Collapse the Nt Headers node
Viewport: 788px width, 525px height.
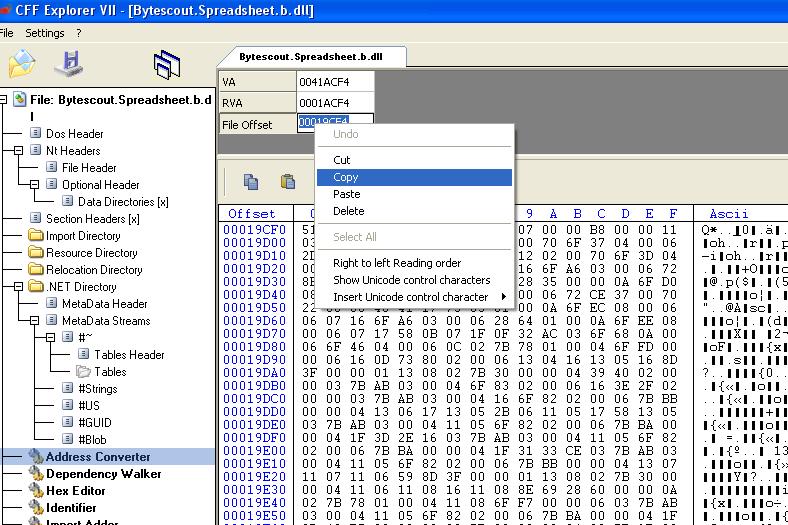(x=19, y=150)
